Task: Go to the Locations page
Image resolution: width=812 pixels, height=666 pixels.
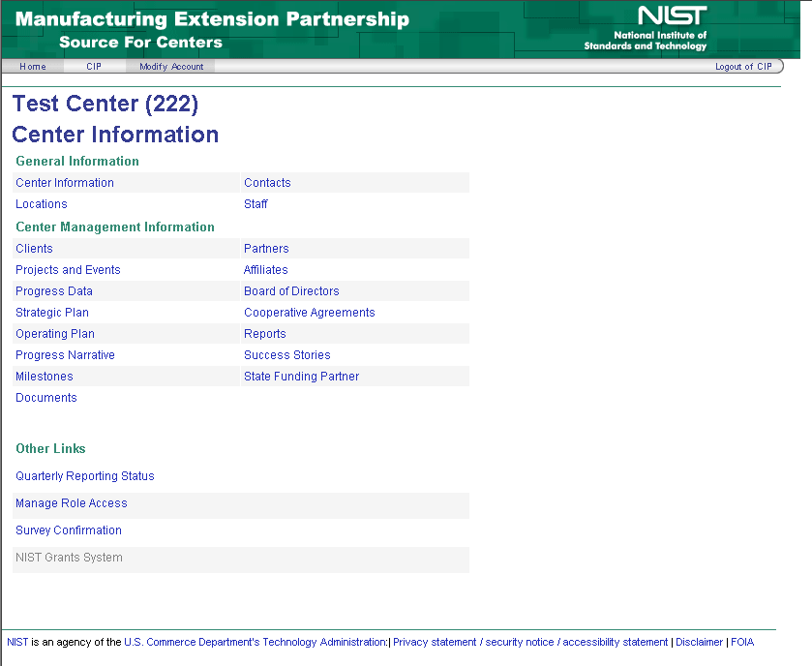Action: 42,204
